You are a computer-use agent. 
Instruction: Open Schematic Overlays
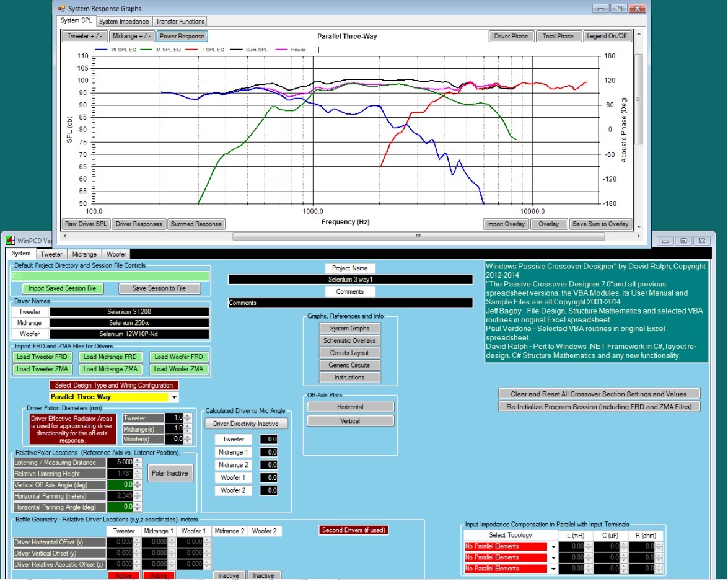click(x=349, y=340)
